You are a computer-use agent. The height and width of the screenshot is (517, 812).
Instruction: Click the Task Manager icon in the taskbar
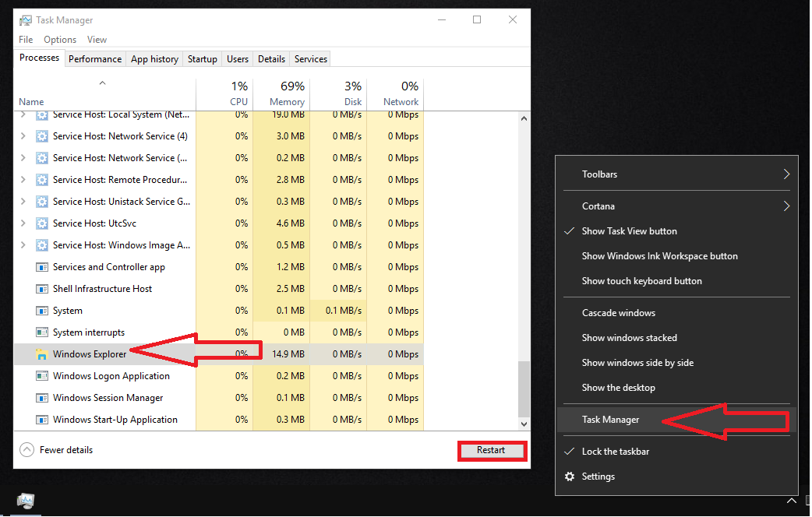coord(26,501)
